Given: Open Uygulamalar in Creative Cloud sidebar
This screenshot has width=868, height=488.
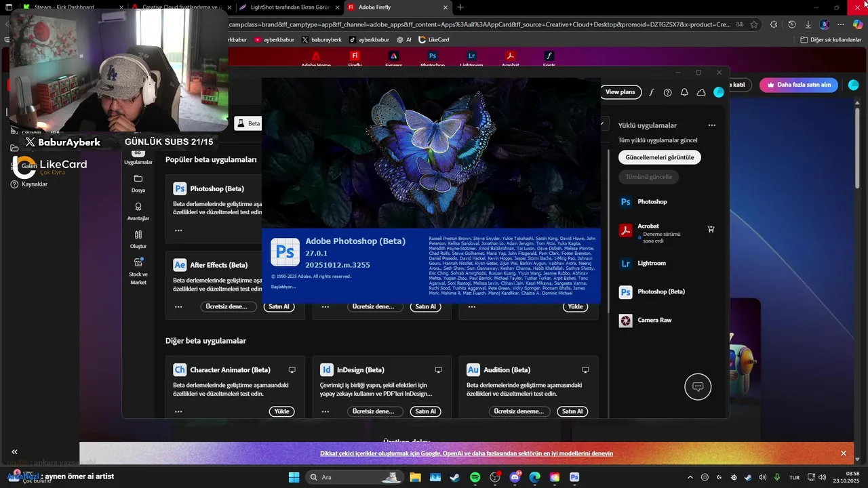Looking at the screenshot, I should [x=138, y=158].
